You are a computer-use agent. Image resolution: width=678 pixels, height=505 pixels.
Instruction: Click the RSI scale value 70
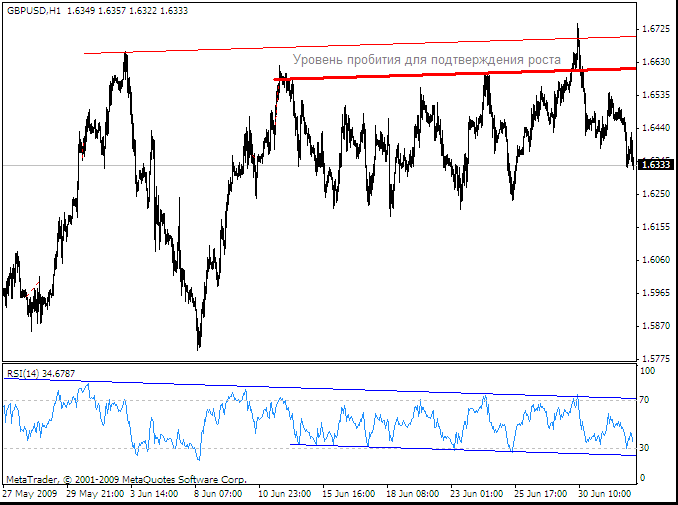pyautogui.click(x=644, y=400)
